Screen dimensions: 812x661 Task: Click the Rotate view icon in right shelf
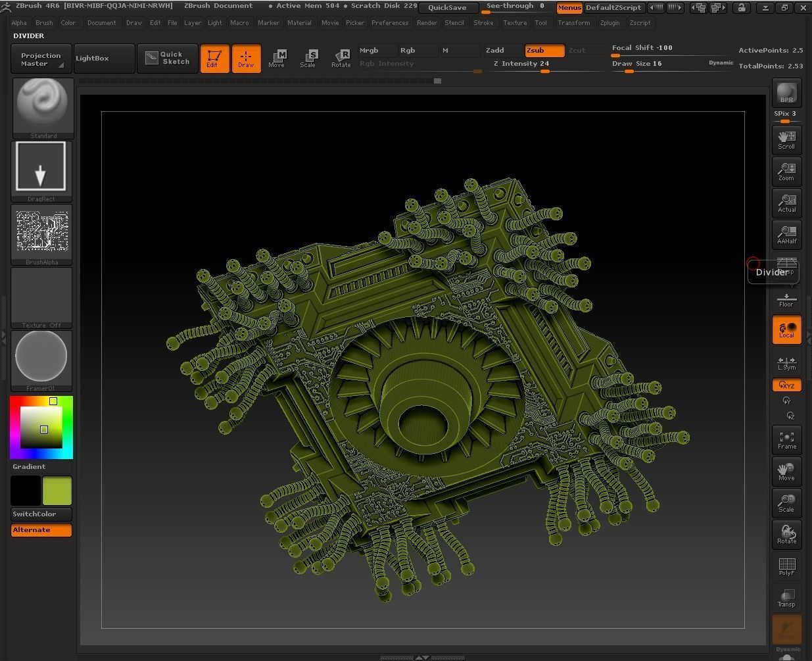point(786,534)
